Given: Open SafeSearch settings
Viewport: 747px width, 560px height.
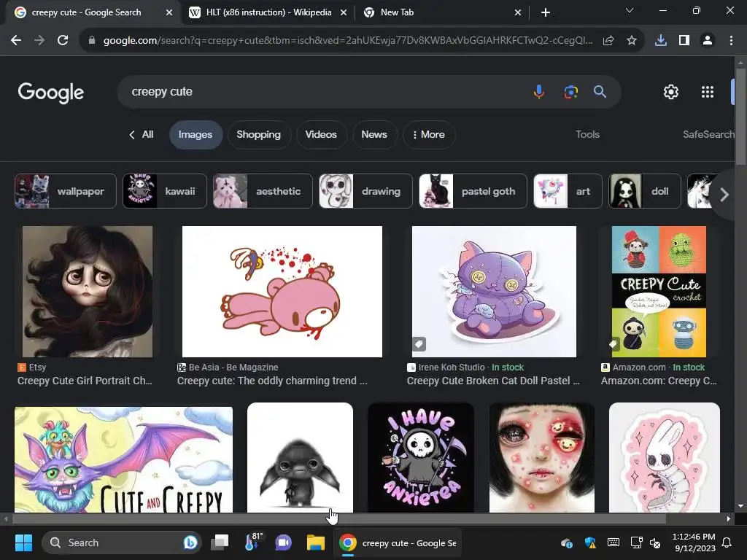Looking at the screenshot, I should click(x=708, y=135).
